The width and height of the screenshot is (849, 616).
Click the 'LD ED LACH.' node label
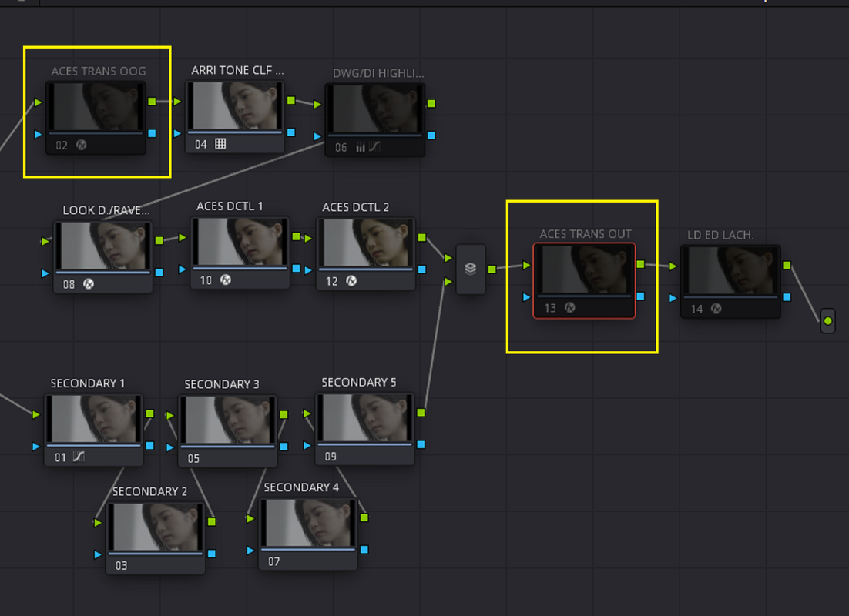pos(720,235)
